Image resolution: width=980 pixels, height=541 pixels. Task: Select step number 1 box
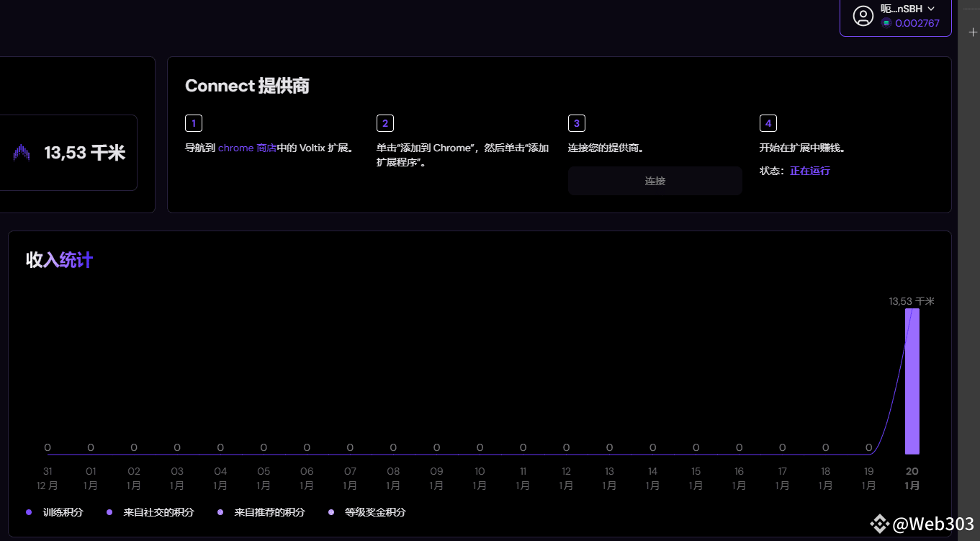pos(194,123)
